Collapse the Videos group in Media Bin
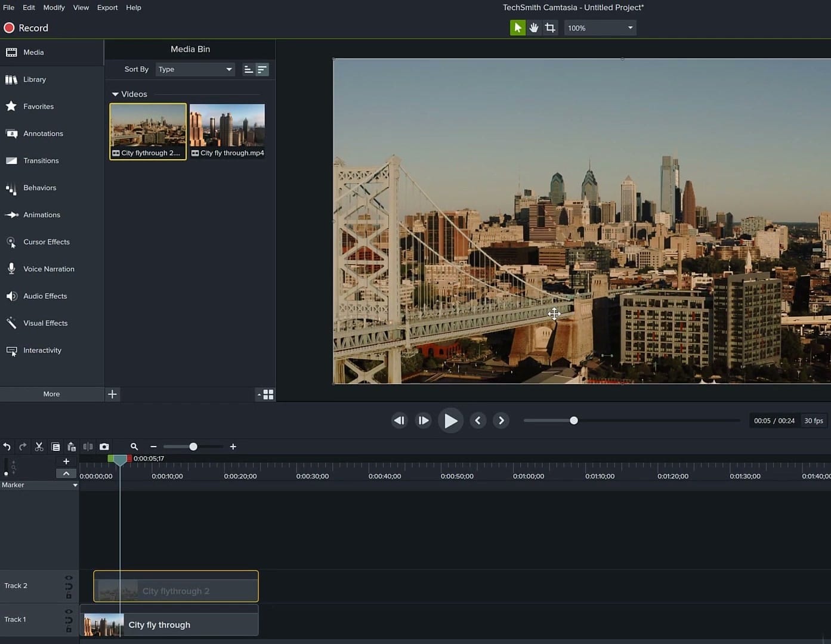This screenshot has width=831, height=644. click(x=115, y=94)
